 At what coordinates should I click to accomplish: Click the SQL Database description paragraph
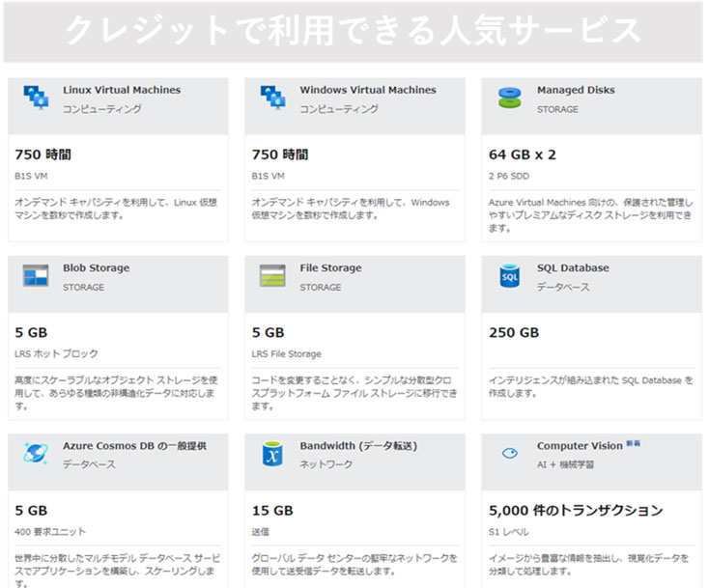click(x=590, y=387)
